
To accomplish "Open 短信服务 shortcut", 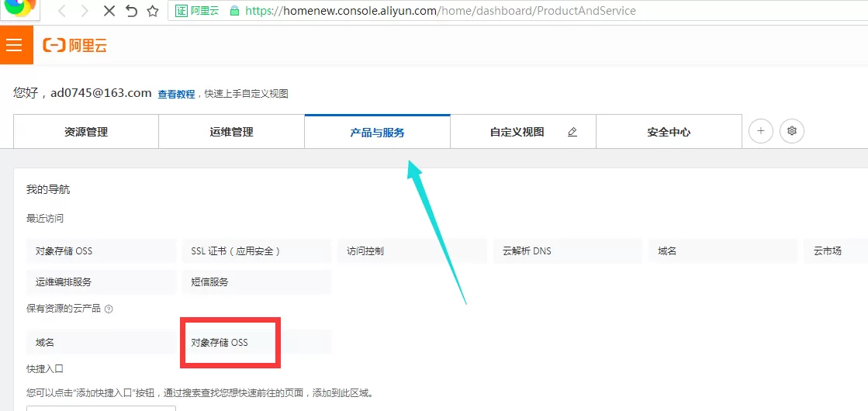I will tap(257, 281).
